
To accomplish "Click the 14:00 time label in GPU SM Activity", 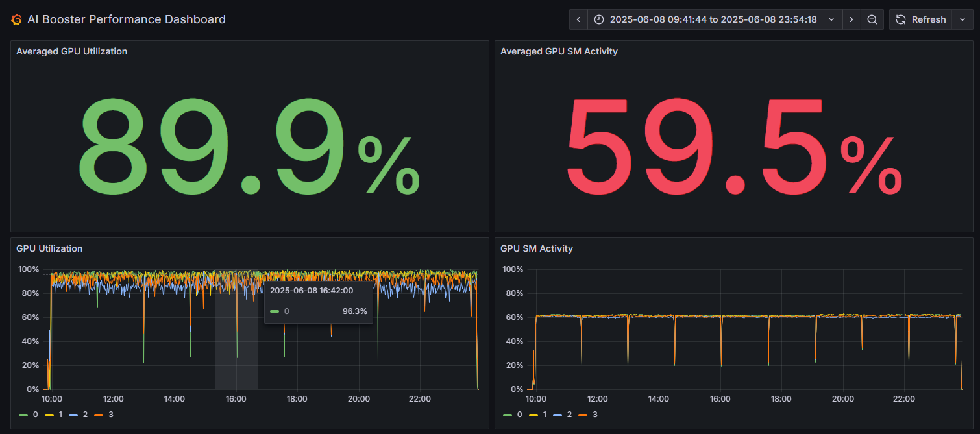I will 659,399.
